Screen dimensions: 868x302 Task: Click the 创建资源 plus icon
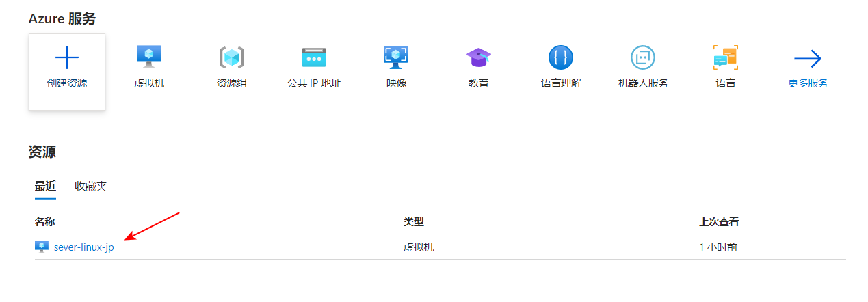point(67,58)
